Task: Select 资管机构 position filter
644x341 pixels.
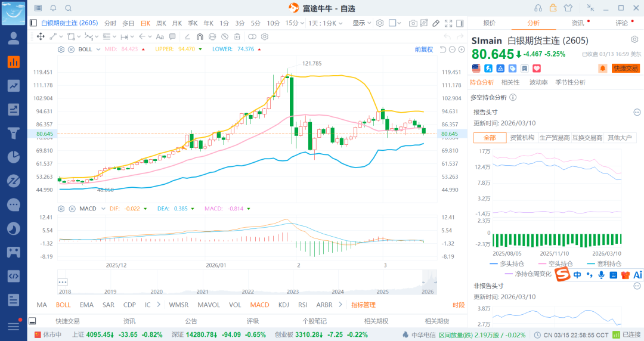Action: (x=522, y=138)
